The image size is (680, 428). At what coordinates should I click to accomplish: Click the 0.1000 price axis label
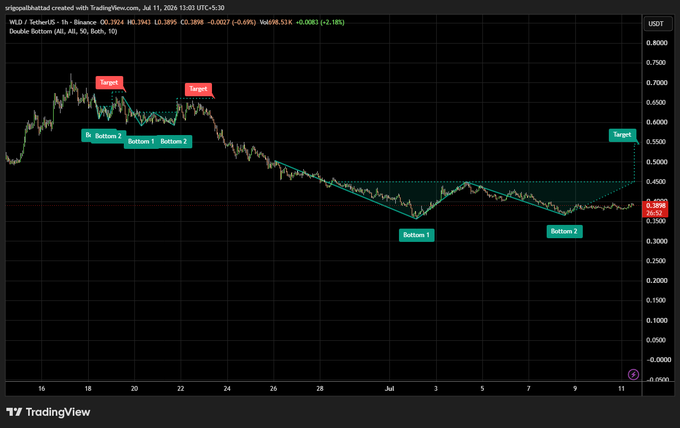(x=657, y=321)
